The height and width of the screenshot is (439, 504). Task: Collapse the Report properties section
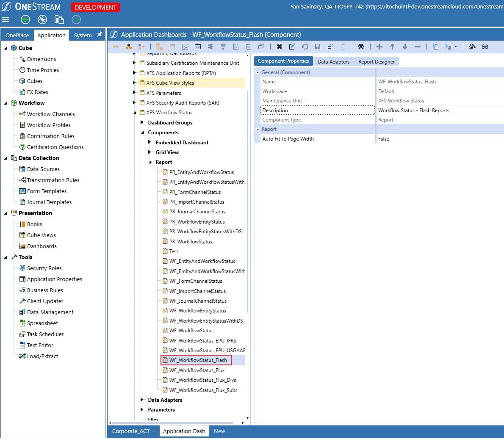click(x=258, y=129)
